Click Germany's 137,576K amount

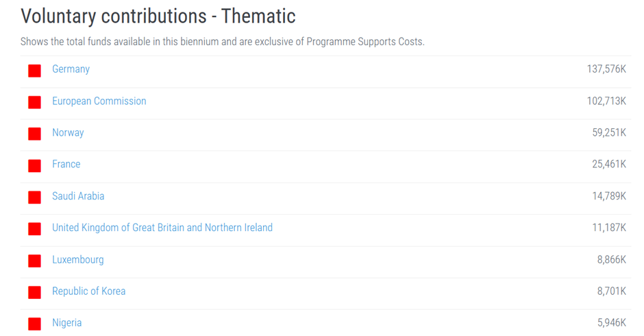click(x=606, y=69)
